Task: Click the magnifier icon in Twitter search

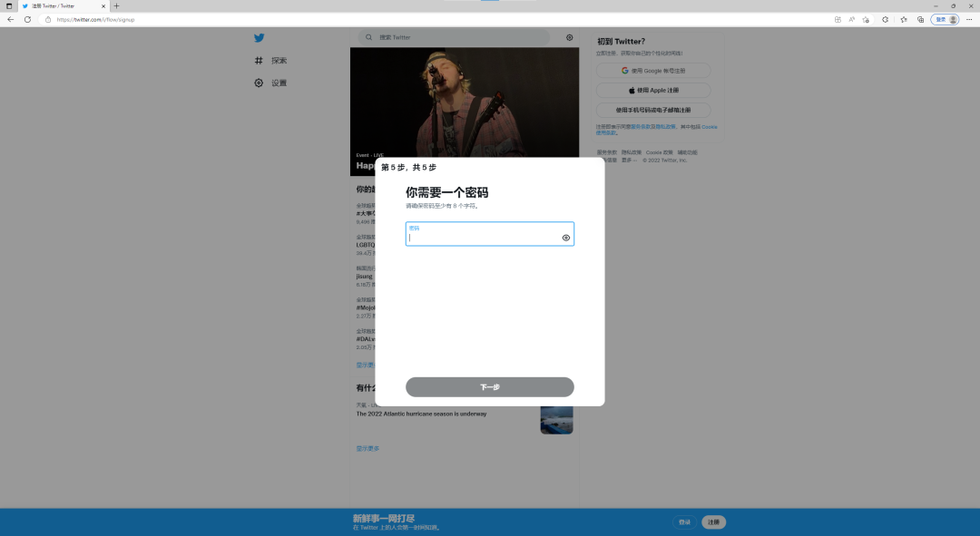Action: tap(368, 37)
